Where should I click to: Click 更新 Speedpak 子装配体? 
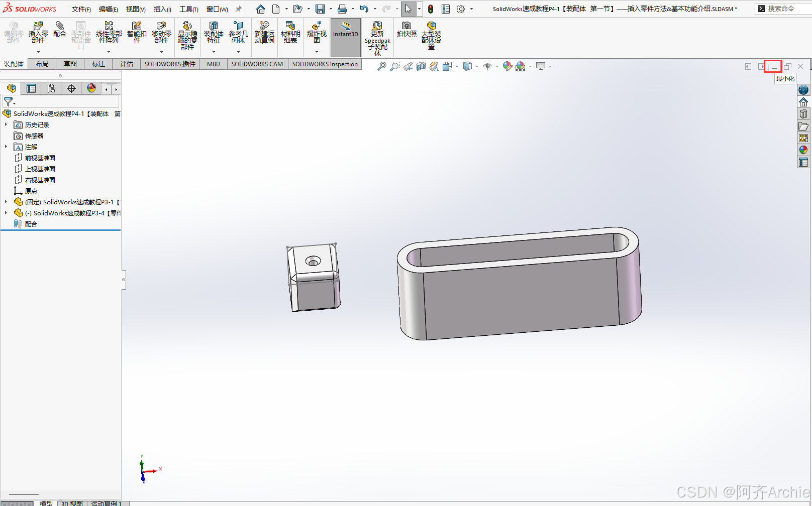(377, 38)
